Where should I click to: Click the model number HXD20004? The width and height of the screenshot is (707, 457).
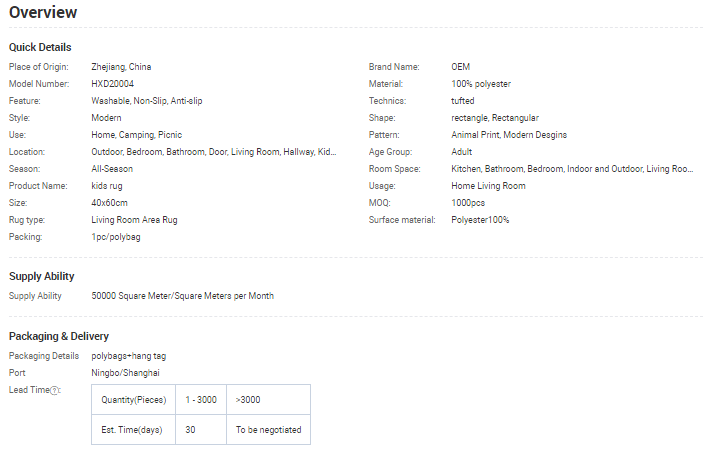[x=112, y=84]
